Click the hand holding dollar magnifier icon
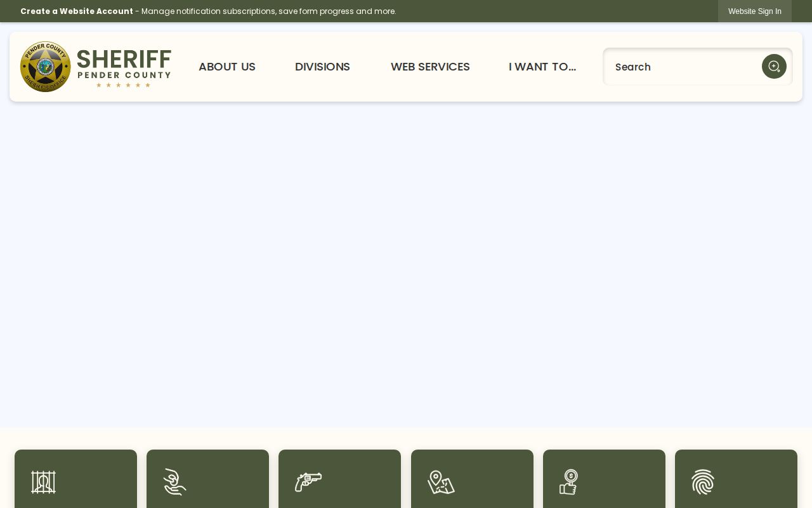812x508 pixels. (x=569, y=482)
